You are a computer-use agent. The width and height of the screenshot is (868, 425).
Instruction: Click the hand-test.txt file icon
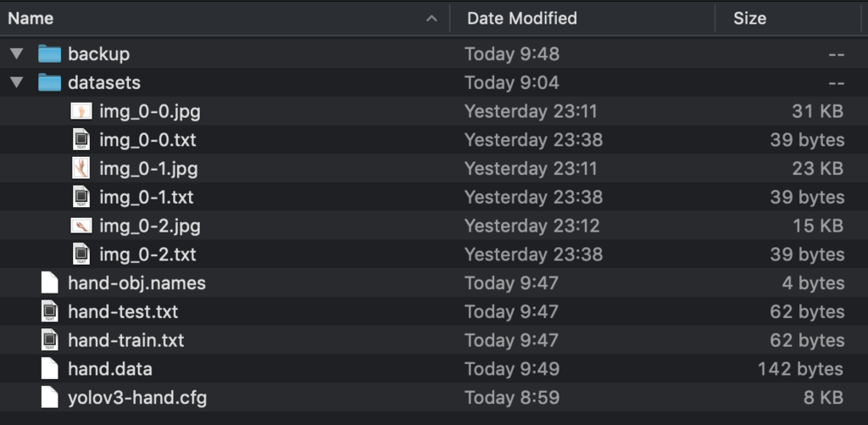(50, 312)
